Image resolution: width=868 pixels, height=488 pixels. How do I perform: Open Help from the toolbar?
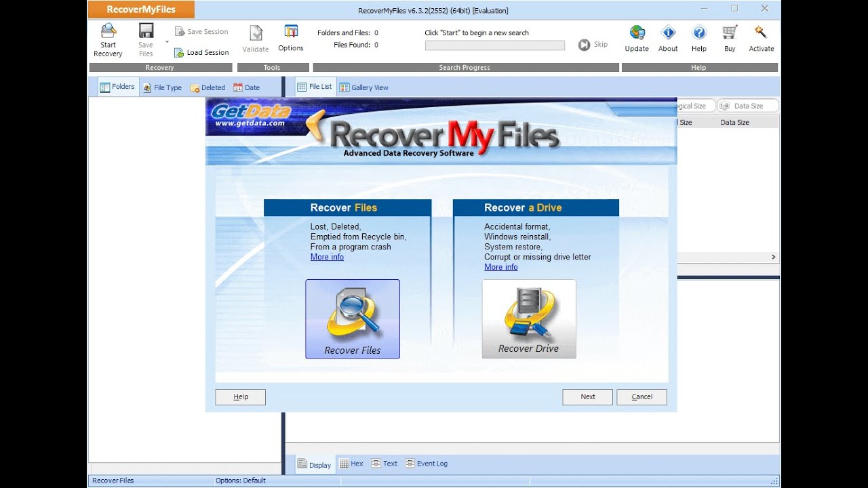pyautogui.click(x=699, y=39)
